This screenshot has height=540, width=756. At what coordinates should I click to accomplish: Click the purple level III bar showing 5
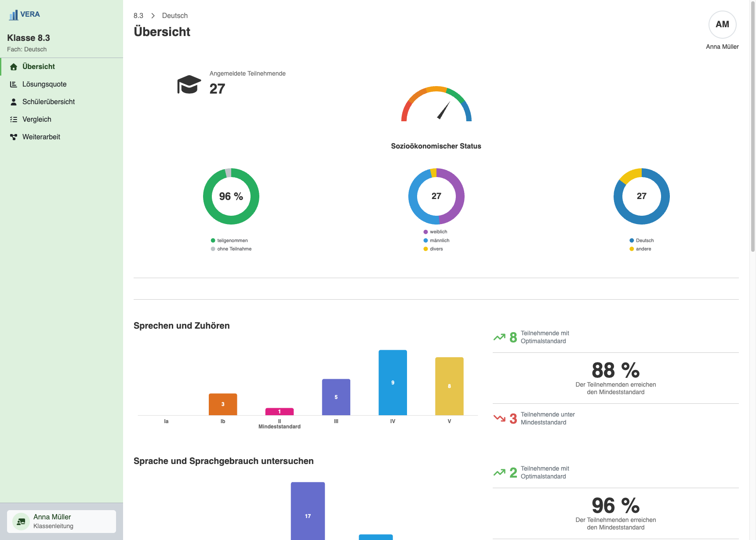pos(336,397)
